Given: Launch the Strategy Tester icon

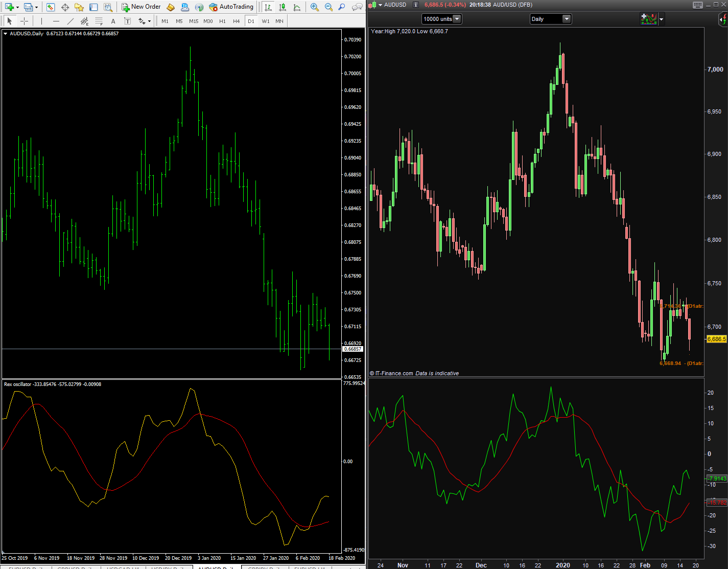Looking at the screenshot, I should click(x=108, y=7).
